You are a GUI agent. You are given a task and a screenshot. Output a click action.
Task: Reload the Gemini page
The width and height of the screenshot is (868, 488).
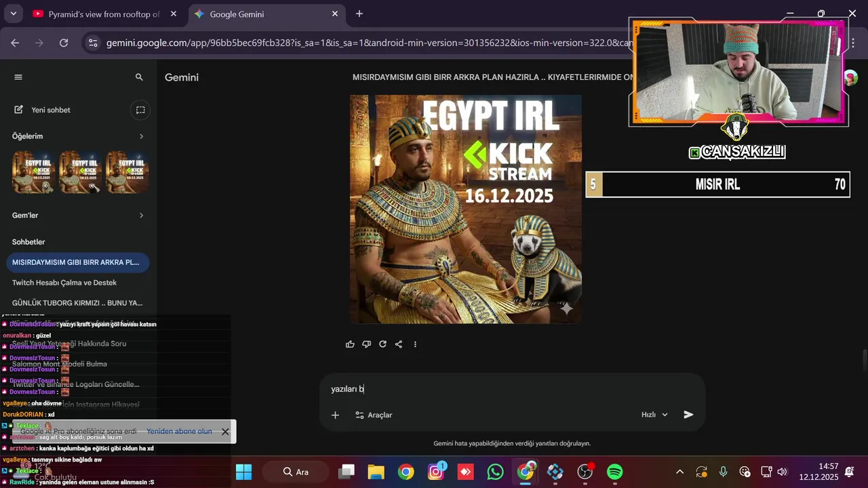pyautogui.click(x=64, y=43)
